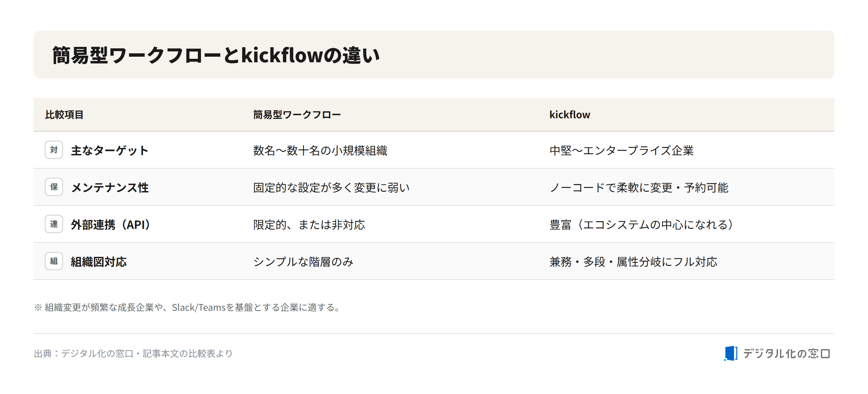Select the 簡易型ワークフロー column header

[297, 115]
